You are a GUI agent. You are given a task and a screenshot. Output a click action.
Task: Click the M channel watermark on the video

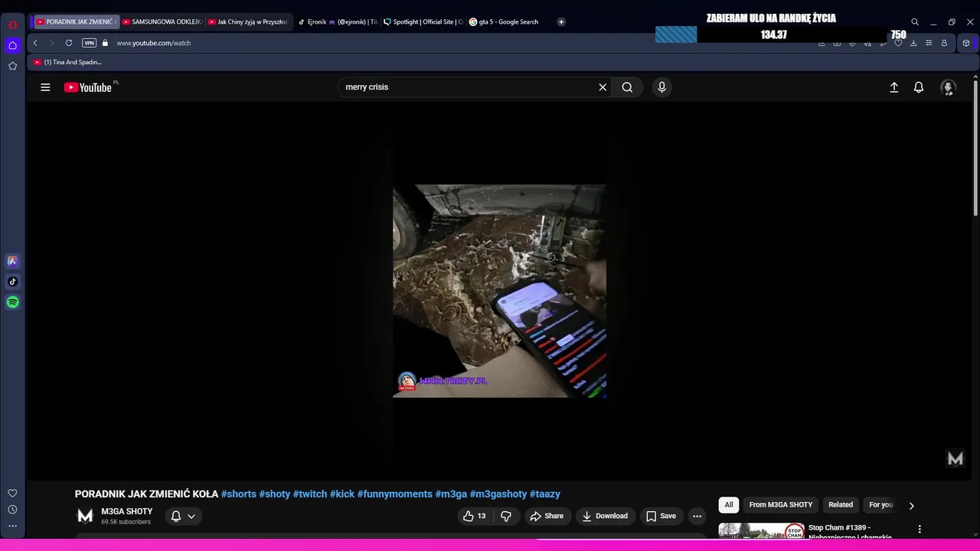tap(955, 458)
